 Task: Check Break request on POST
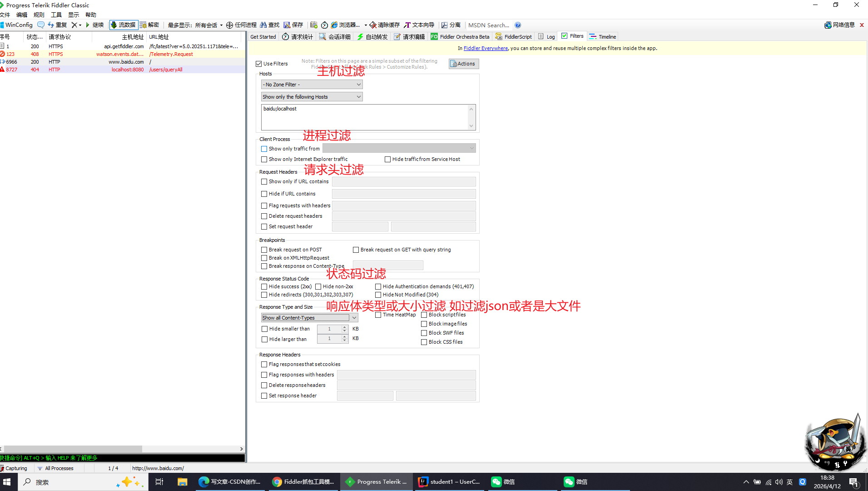point(264,250)
